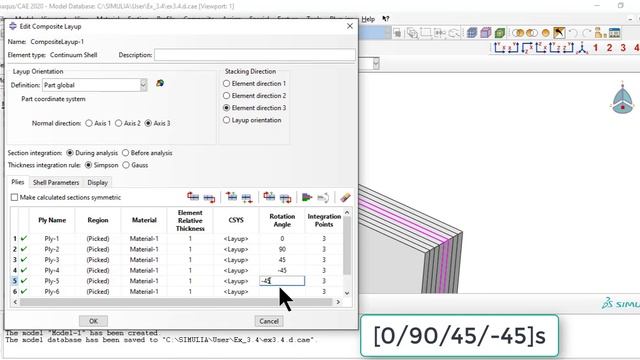
Task: Select Element direction 1 stacking option
Action: click(227, 83)
